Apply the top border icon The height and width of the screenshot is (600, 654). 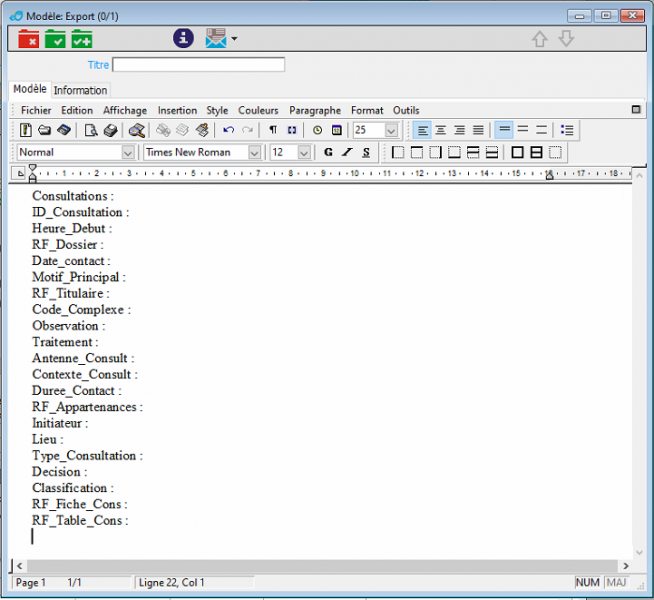click(x=417, y=152)
